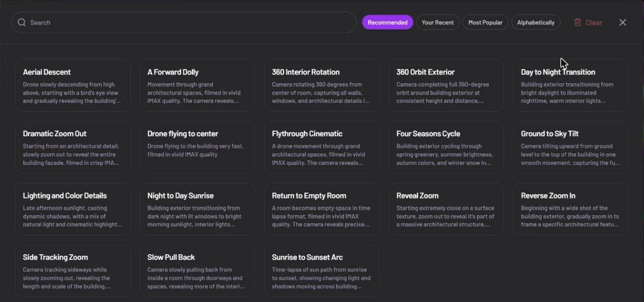Screen dimensions: 644x302
Task: Select the Recommended filter tab
Action: 387,22
